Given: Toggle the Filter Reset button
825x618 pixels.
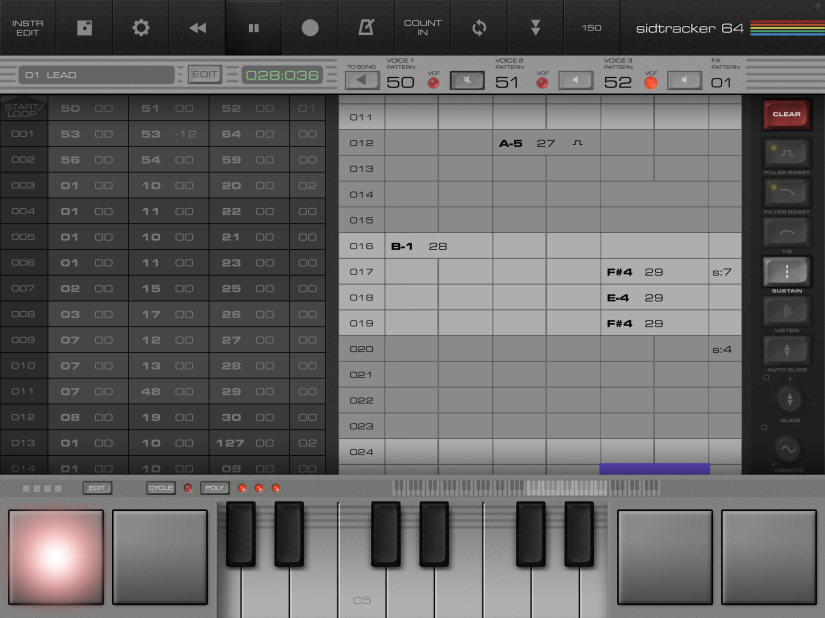Looking at the screenshot, I should coord(787,193).
